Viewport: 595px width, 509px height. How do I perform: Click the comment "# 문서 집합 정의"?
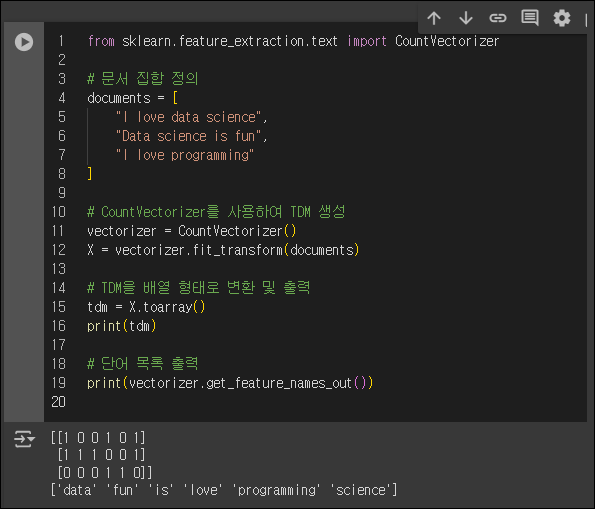(x=143, y=79)
